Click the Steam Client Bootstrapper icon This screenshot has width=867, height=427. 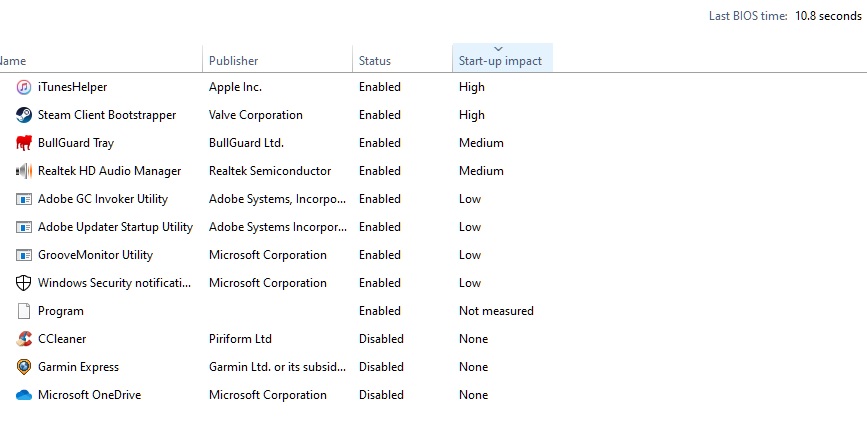click(x=23, y=115)
